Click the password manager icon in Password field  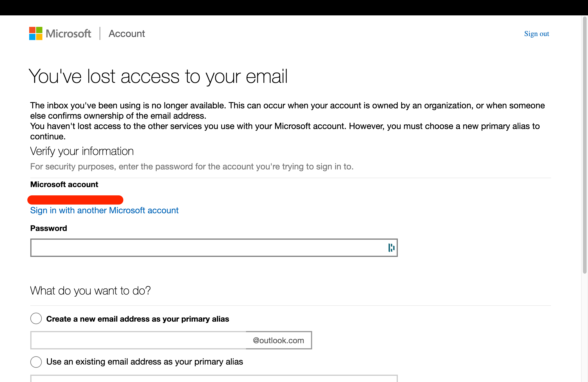[391, 247]
